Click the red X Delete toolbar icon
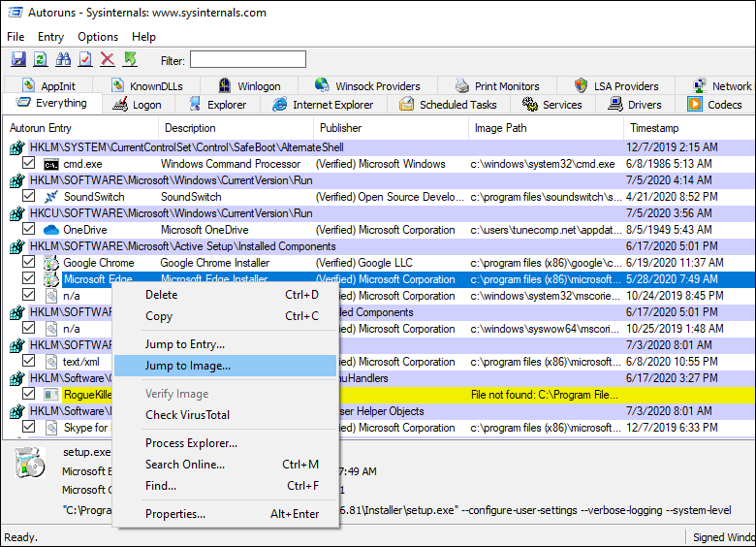This screenshot has width=756, height=547. point(108,60)
